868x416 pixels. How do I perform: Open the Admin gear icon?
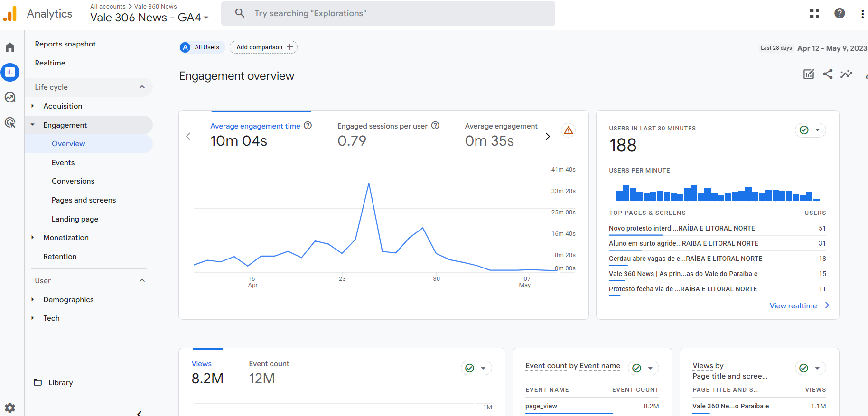(10, 407)
